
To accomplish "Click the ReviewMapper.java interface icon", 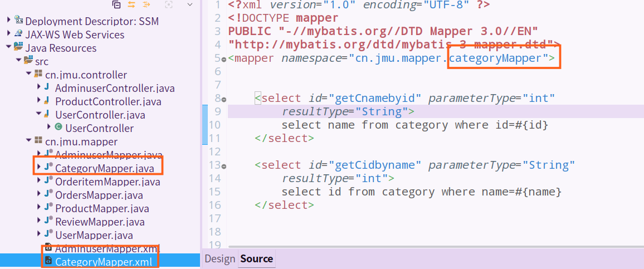I will coord(48,221).
